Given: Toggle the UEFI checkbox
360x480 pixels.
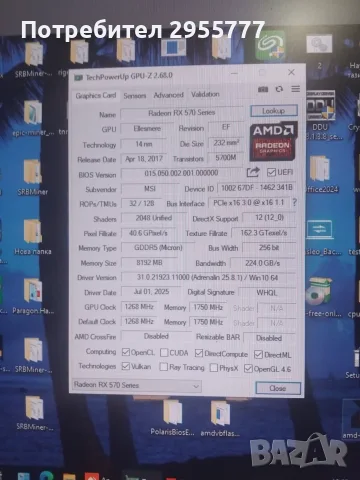Looking at the screenshot, I should [271, 172].
